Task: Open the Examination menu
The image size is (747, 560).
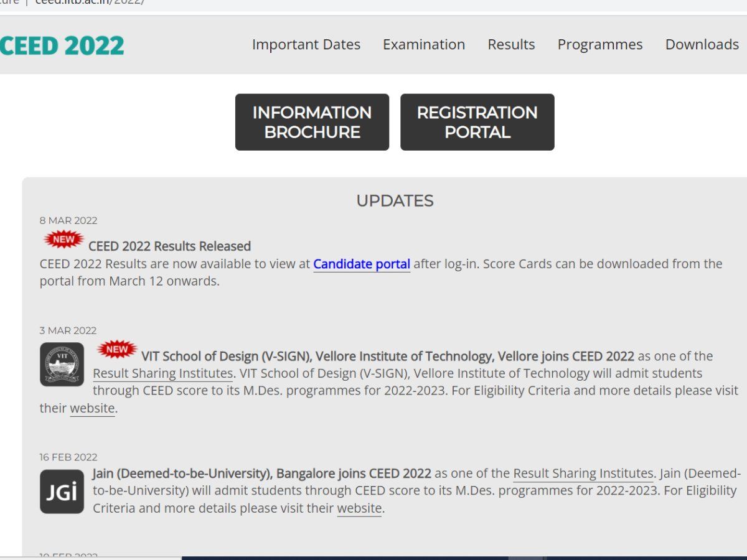Action: pyautogui.click(x=424, y=45)
